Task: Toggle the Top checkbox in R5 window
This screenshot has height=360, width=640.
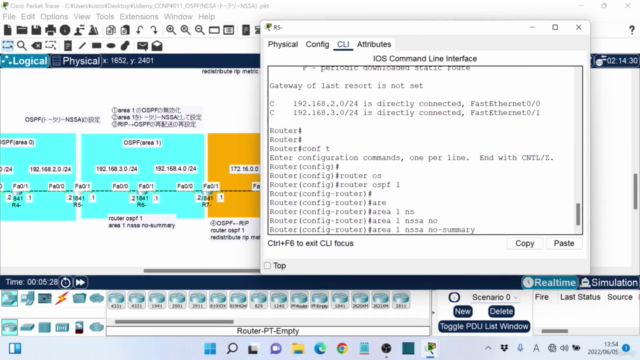Action: (268, 266)
